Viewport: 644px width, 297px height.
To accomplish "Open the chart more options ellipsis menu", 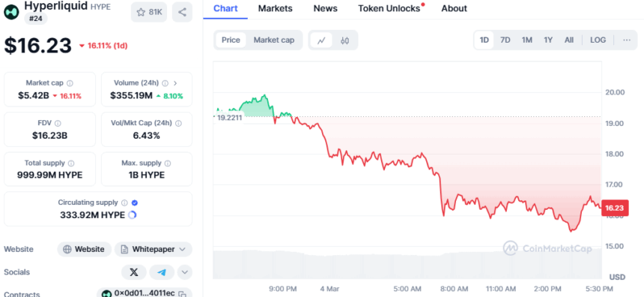I will point(626,40).
